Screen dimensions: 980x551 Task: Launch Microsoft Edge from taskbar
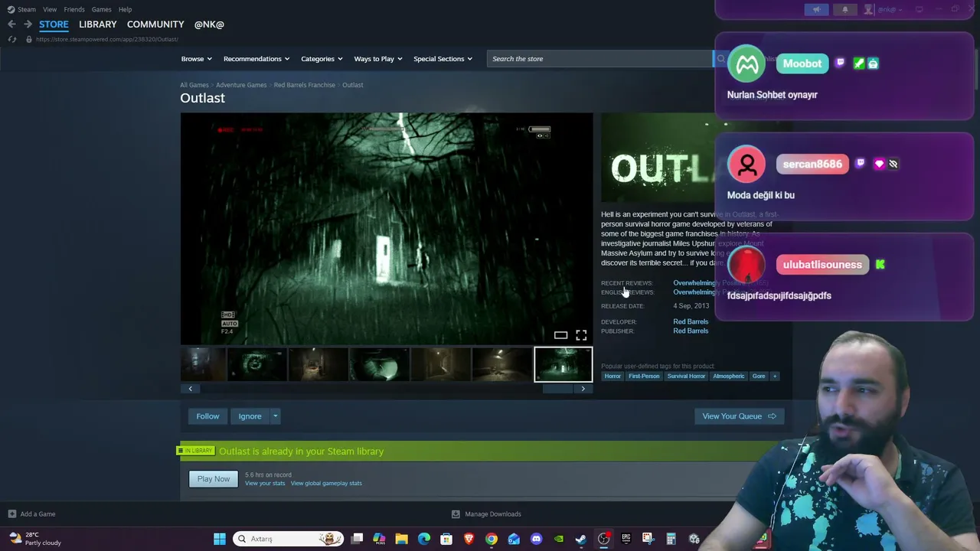[424, 539]
